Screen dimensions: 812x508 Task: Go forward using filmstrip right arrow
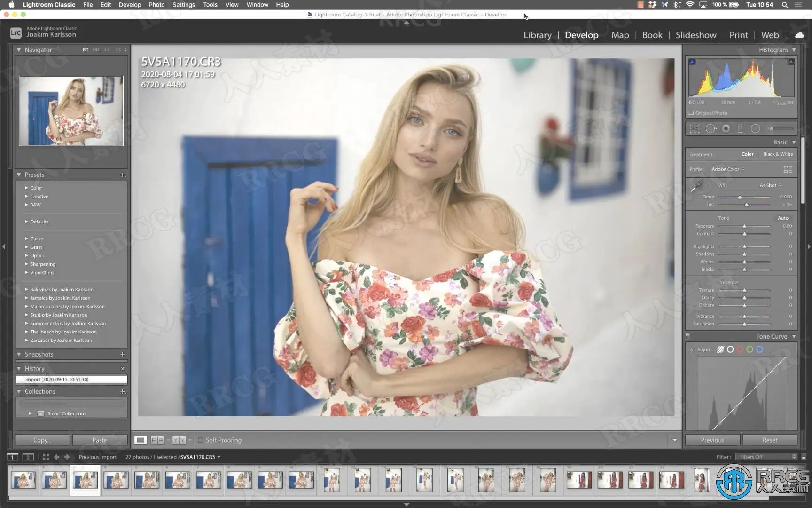(67, 457)
